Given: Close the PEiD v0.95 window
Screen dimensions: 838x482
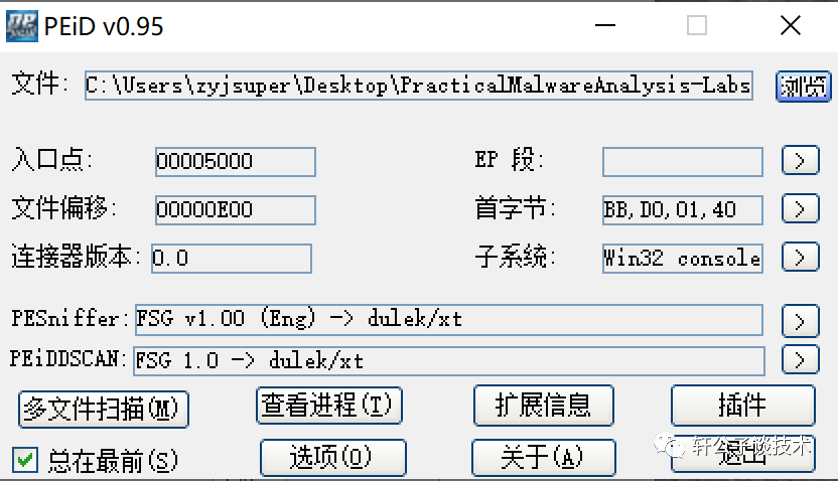Looking at the screenshot, I should point(790,25).
